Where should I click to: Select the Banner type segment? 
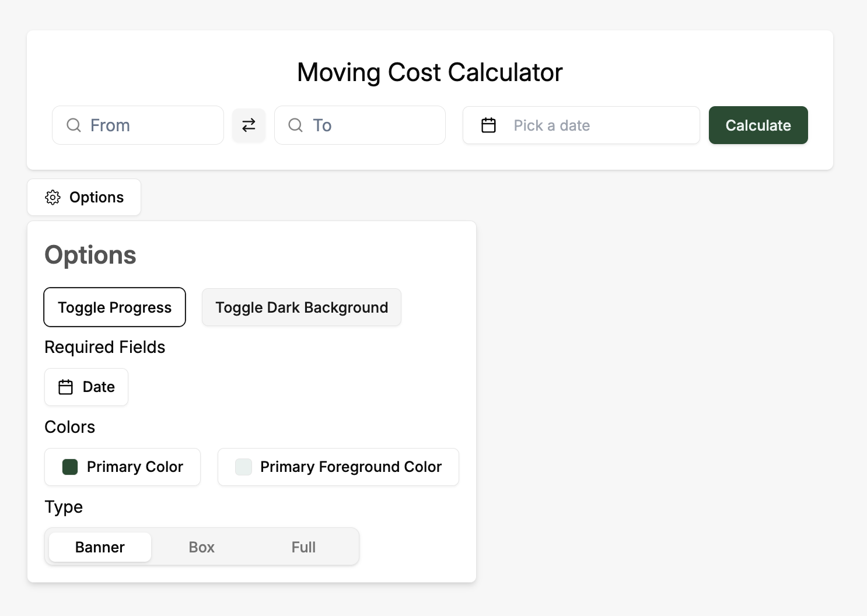99,547
